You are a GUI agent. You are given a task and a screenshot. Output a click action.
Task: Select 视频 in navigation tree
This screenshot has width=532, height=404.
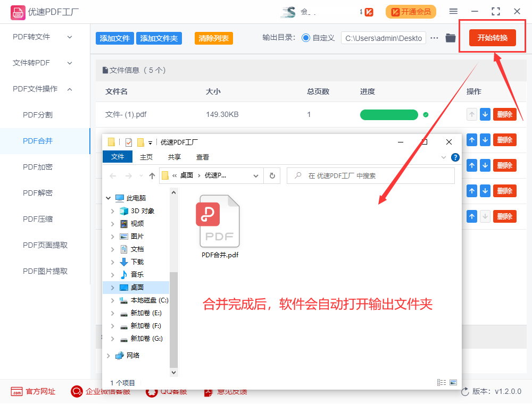point(137,224)
